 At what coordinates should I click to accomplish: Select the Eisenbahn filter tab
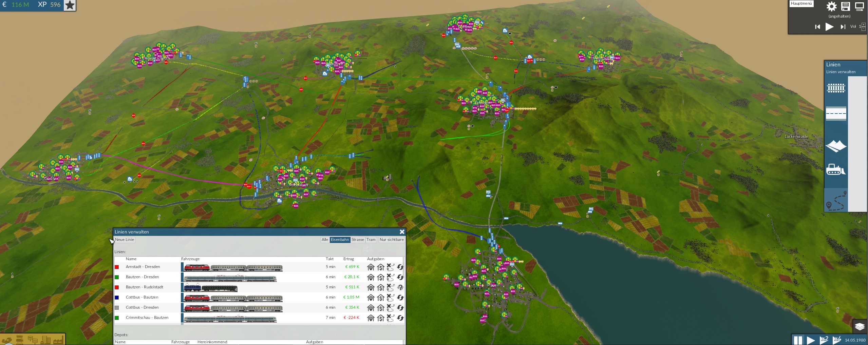click(340, 240)
